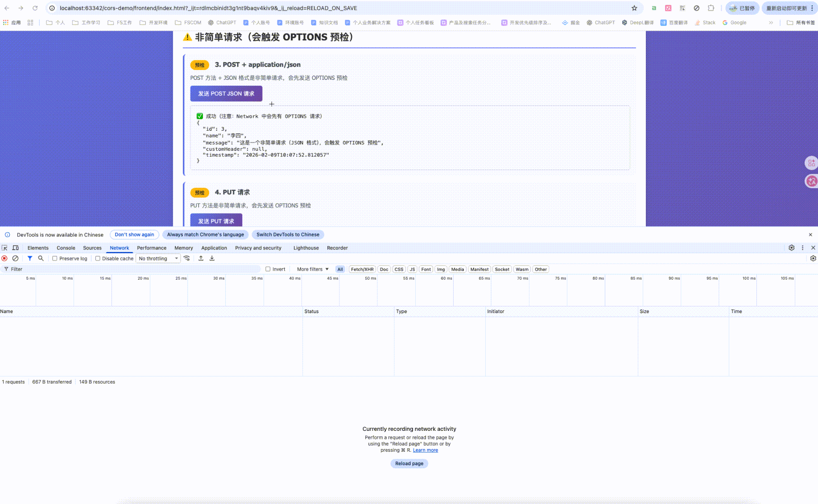
Task: Sort requests by the Time column header
Action: pos(773,311)
